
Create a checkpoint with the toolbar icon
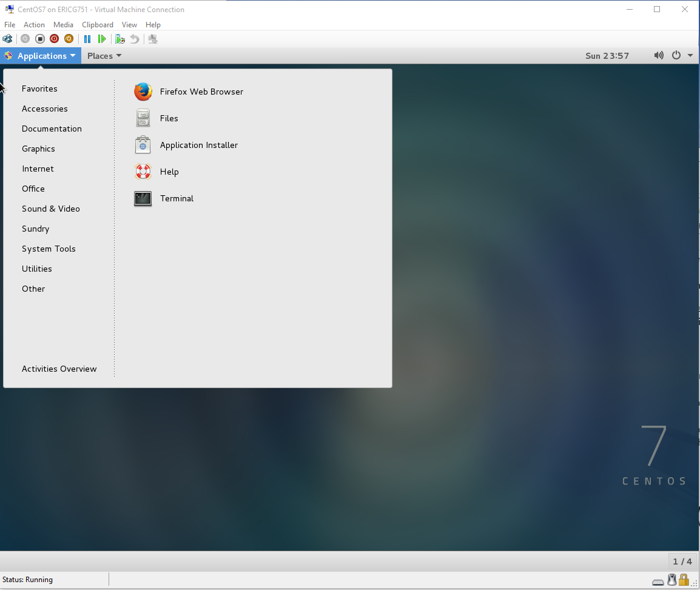[x=120, y=39]
